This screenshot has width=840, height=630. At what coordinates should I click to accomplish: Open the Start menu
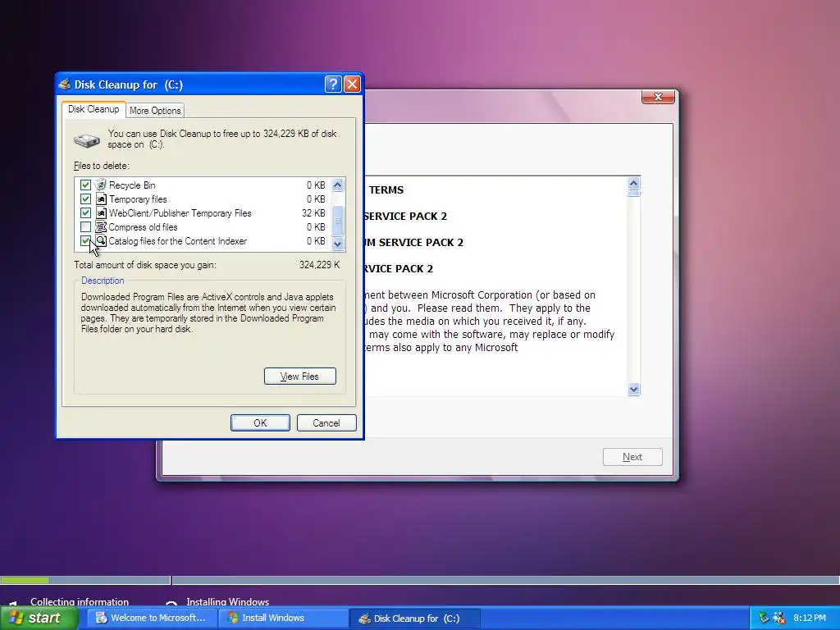tap(39, 618)
